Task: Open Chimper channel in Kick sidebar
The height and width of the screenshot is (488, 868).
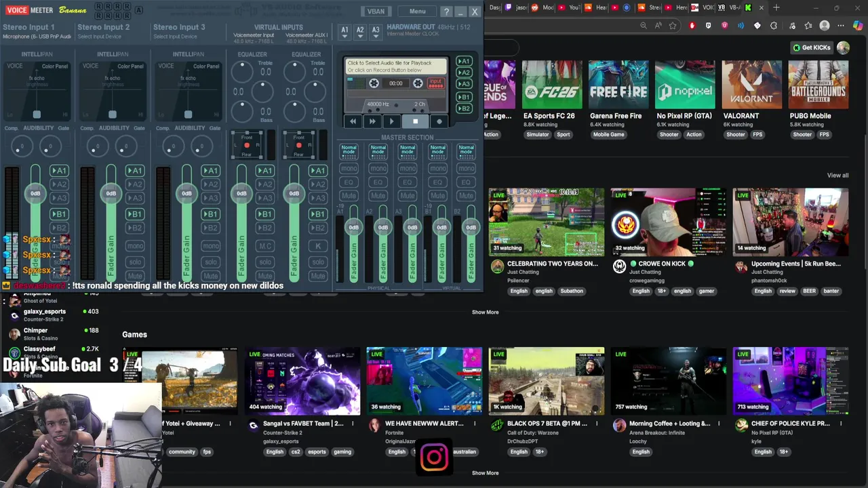Action: coord(51,333)
